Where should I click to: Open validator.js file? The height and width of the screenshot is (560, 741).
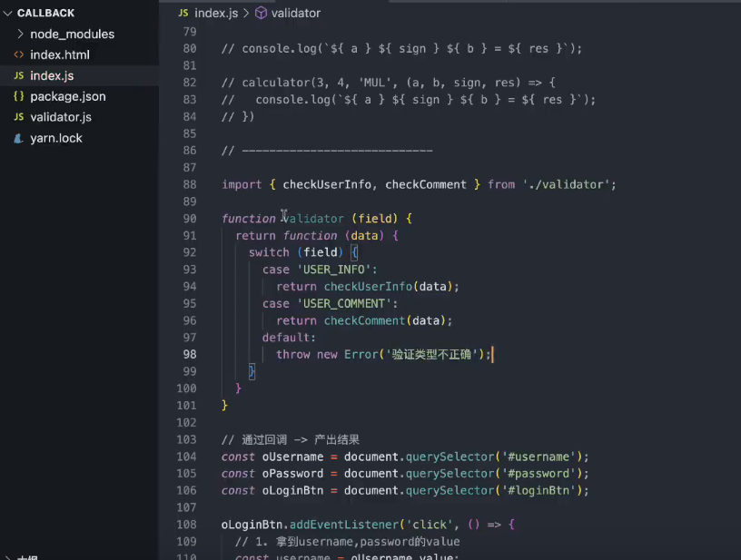click(61, 117)
